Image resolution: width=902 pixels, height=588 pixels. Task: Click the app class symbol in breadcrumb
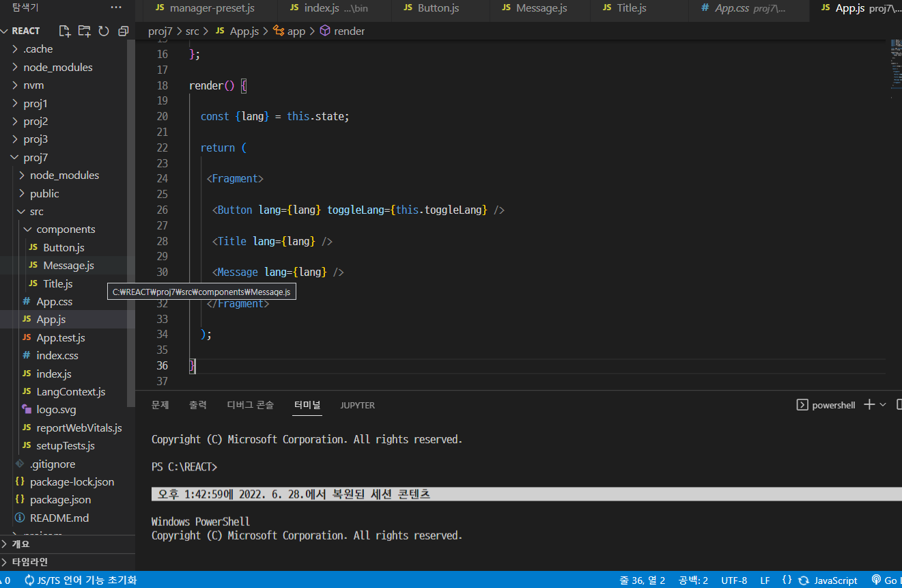289,31
